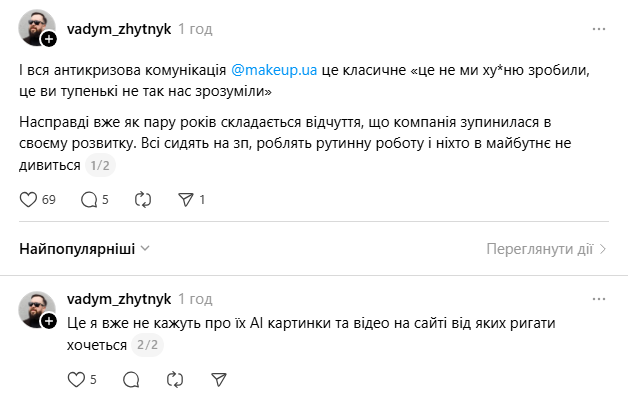Repost the reply about AI images
Image resolution: width=628 pixels, height=402 pixels.
(175, 379)
